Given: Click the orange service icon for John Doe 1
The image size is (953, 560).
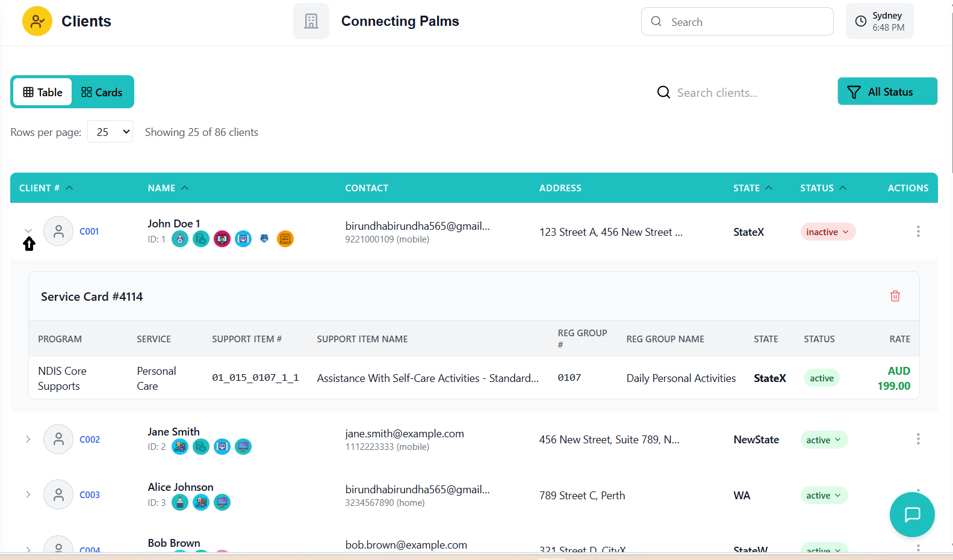Looking at the screenshot, I should pos(285,239).
